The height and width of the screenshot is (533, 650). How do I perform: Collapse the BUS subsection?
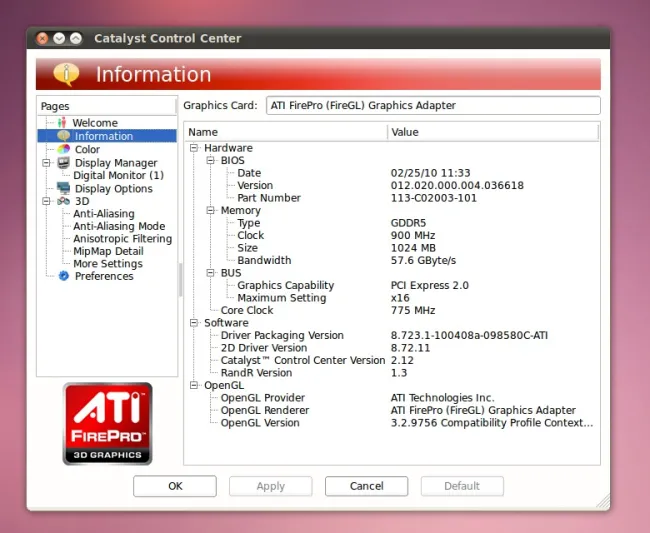tap(211, 273)
